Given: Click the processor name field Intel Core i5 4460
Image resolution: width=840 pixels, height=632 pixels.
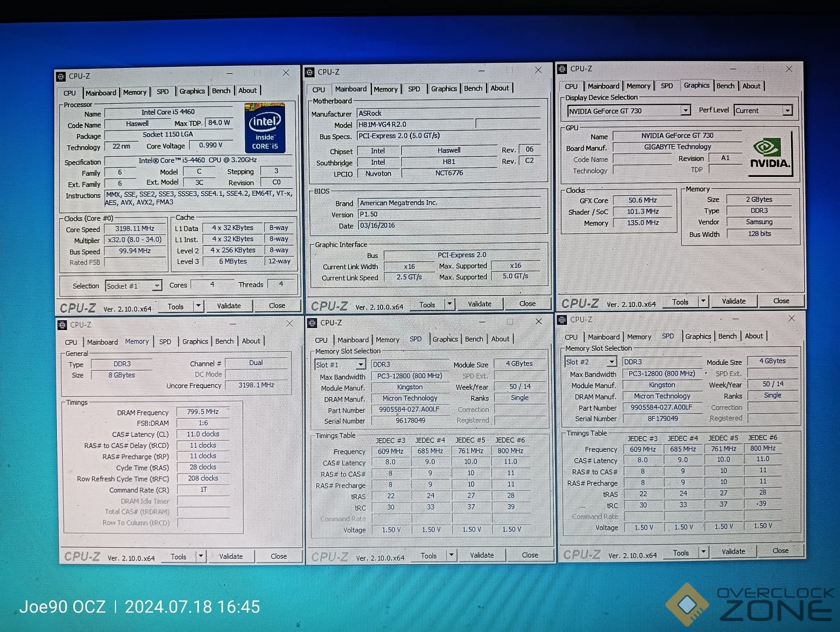Looking at the screenshot, I should (168, 112).
